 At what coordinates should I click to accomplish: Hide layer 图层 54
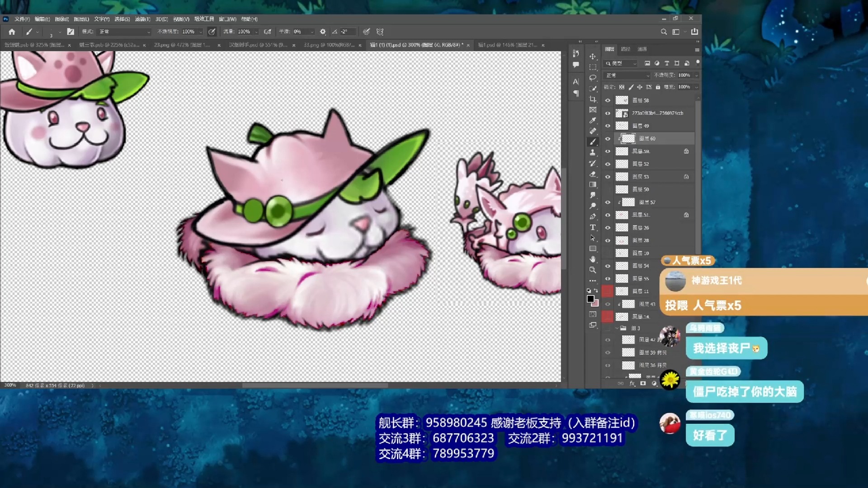click(608, 266)
